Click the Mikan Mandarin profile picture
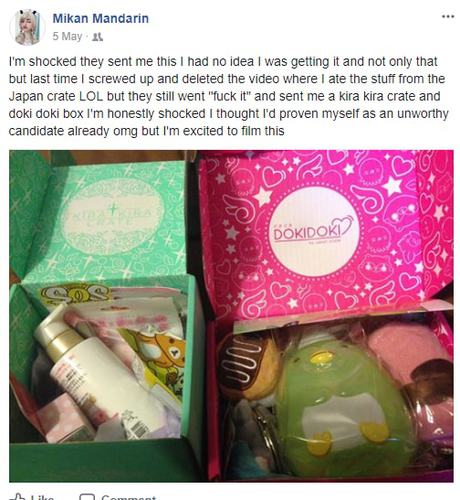This screenshot has width=460, height=500. click(x=28, y=27)
